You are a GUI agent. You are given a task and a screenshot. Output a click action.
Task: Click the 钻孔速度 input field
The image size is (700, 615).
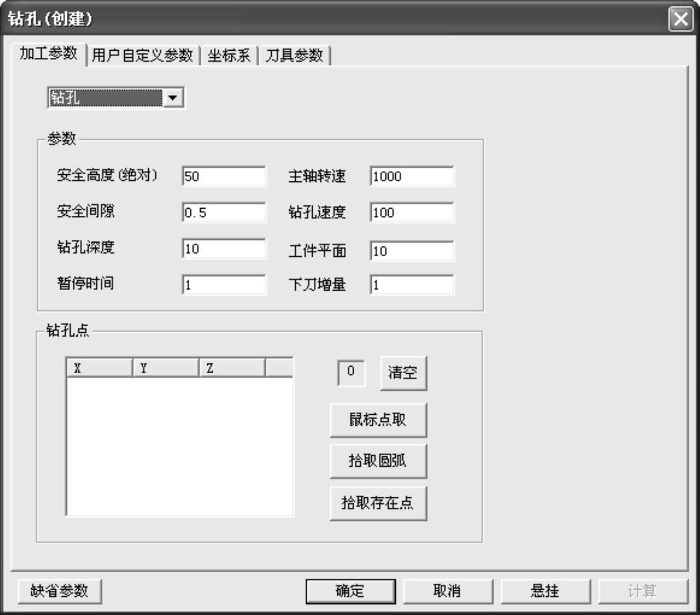[x=411, y=213]
